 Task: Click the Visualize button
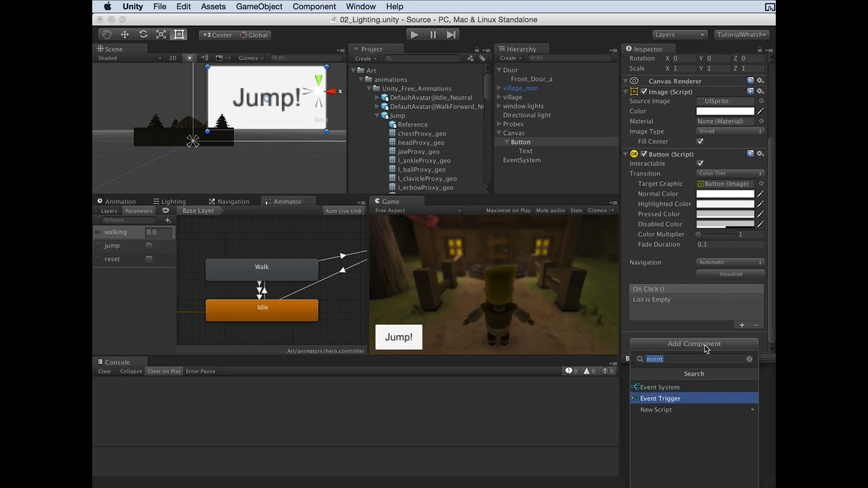pyautogui.click(x=730, y=274)
